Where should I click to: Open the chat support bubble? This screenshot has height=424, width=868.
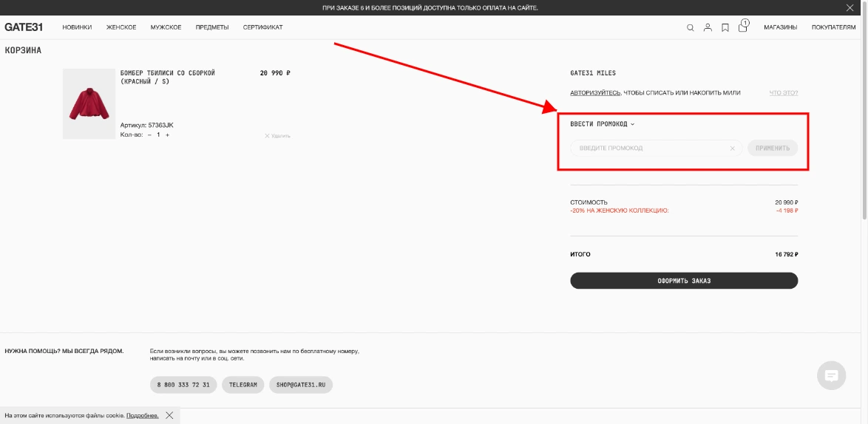(x=831, y=375)
